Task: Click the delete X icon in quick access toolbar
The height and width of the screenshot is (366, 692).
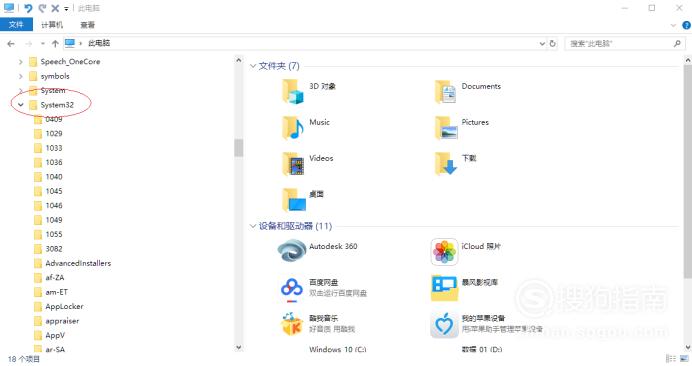Action: [x=55, y=8]
